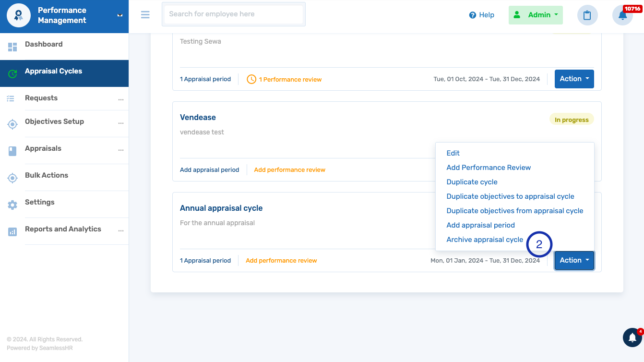
Task: Click Add appraisal period under Vendease
Action: [210, 169]
